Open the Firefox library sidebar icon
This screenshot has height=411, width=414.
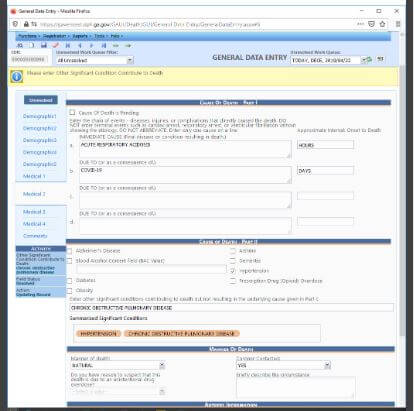tap(398, 24)
